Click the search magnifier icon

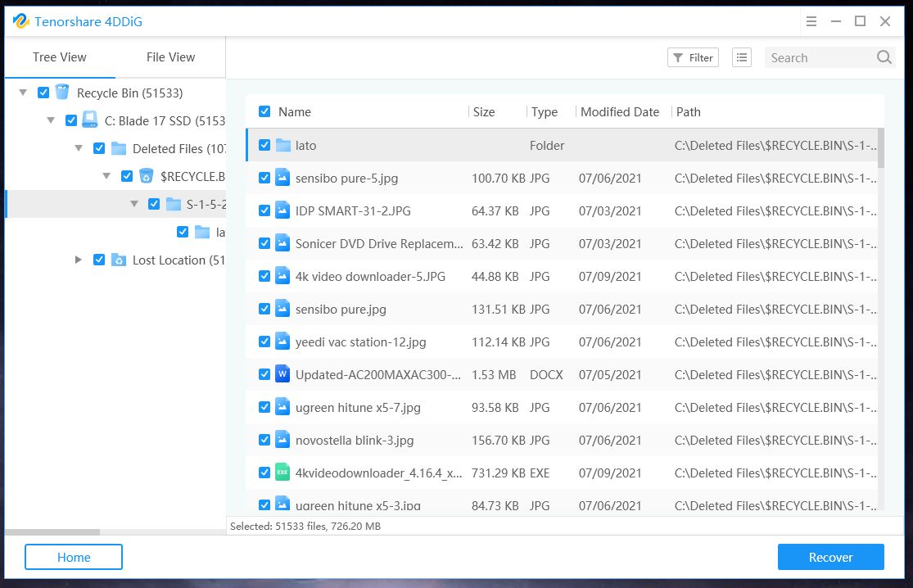pos(884,57)
